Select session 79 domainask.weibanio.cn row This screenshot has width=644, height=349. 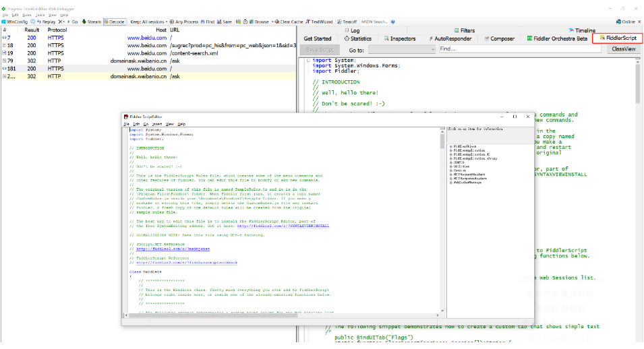pos(148,61)
